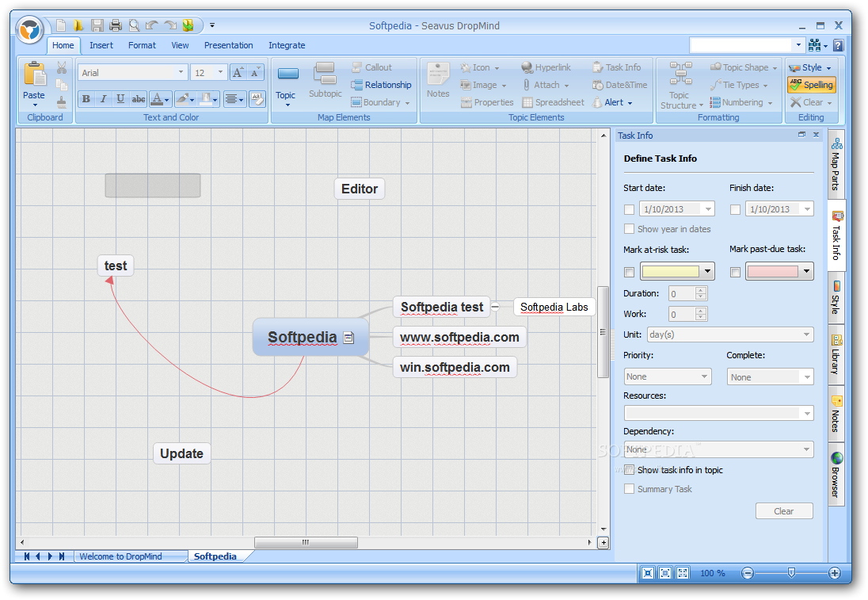Click the Print icon in quick toolbar
Viewport: 868px width, 600px height.
[x=115, y=25]
